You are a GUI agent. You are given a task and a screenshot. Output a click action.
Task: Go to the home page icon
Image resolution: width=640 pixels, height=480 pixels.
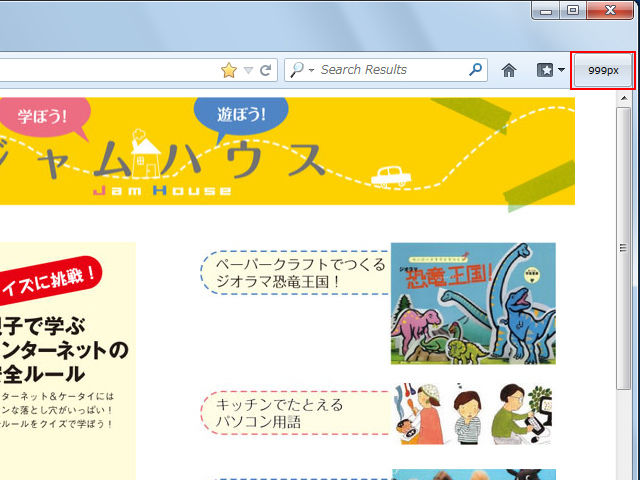click(509, 70)
